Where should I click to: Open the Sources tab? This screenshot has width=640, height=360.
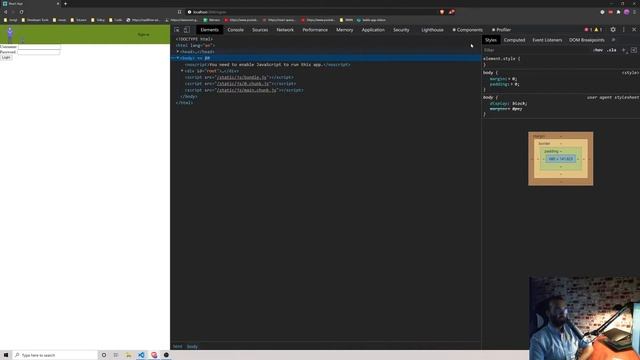[x=260, y=30]
